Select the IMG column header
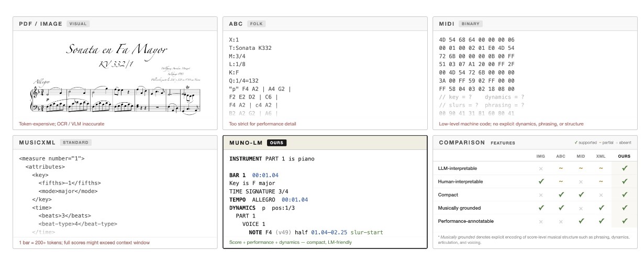 click(541, 156)
